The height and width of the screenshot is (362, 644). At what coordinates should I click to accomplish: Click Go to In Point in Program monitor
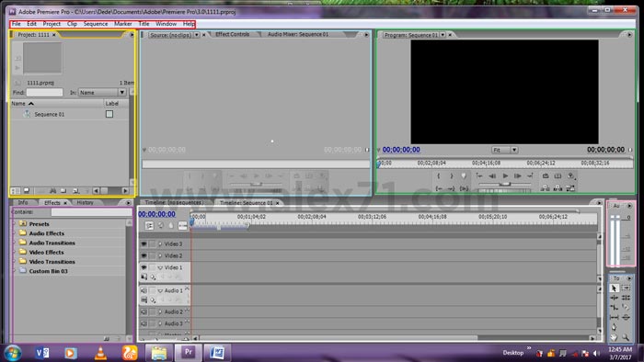tap(439, 188)
